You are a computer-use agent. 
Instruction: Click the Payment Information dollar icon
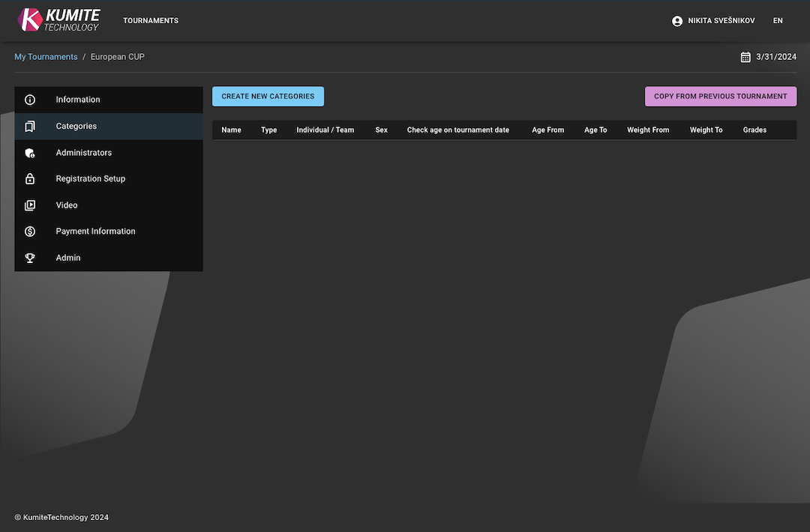tap(30, 231)
